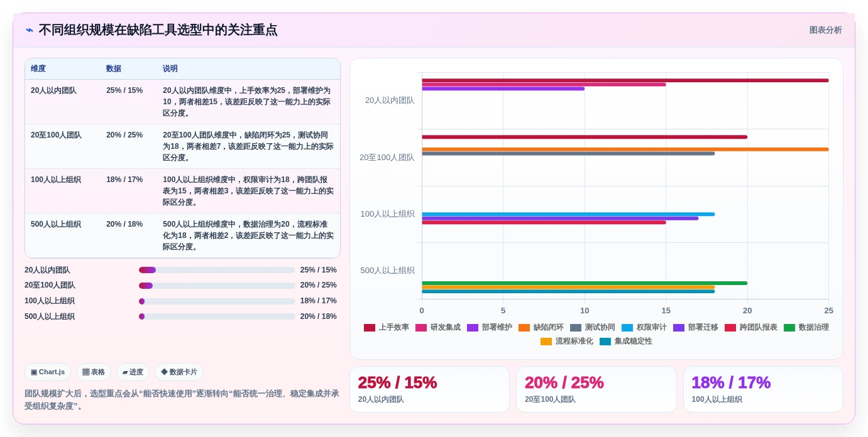Toggle 缺陷闭环 legend item

point(541,328)
